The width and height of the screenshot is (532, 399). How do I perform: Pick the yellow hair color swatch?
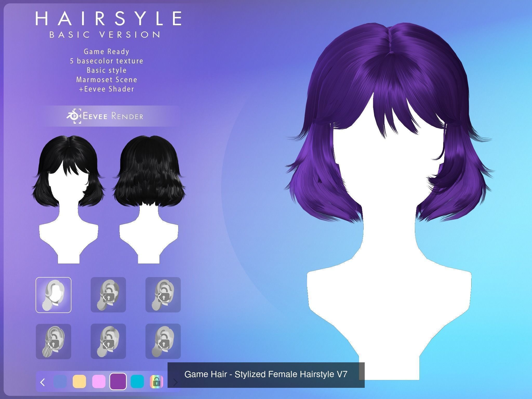(x=79, y=382)
